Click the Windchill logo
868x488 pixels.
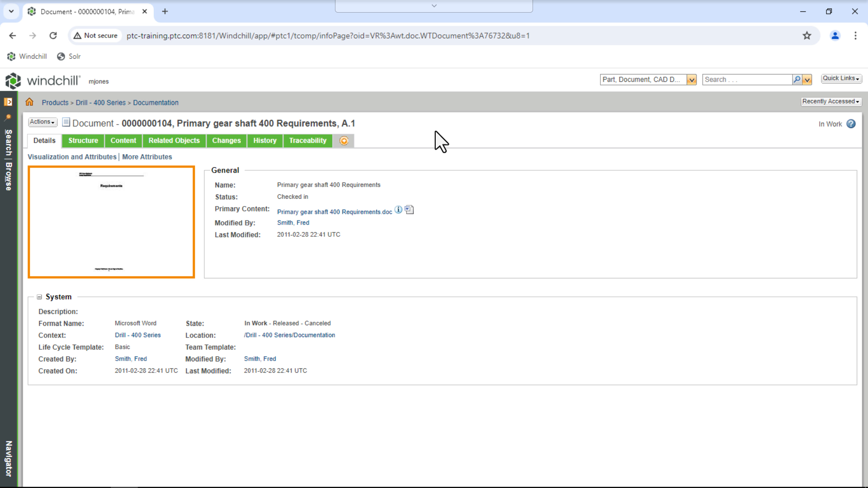point(42,80)
